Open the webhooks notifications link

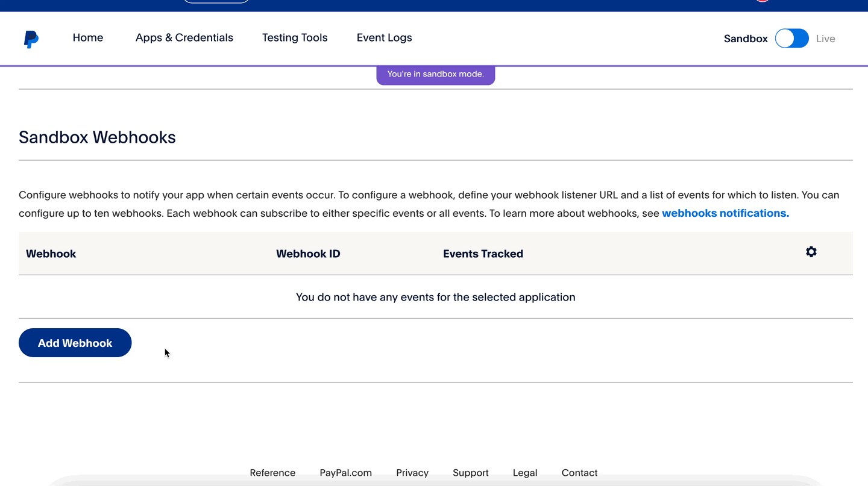click(725, 213)
